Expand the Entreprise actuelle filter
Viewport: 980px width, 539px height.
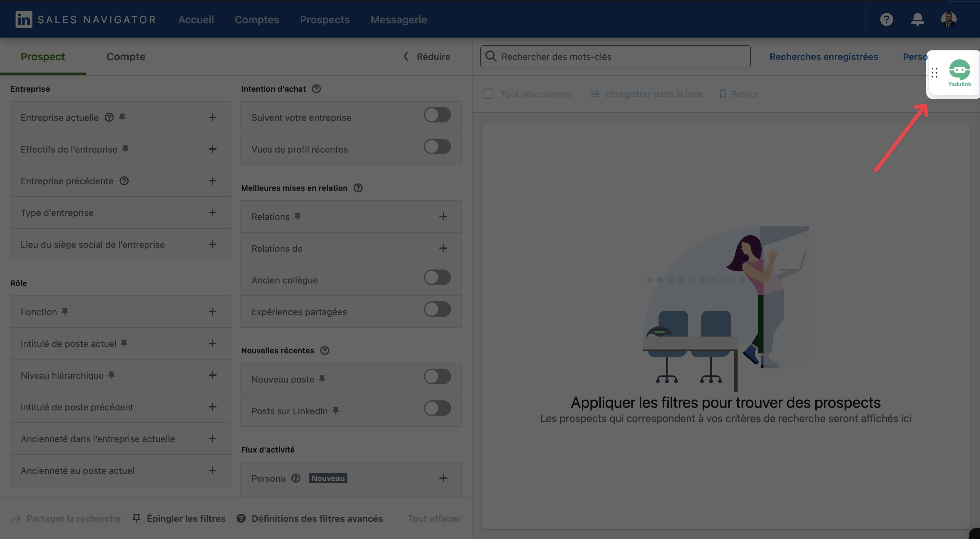coord(213,117)
